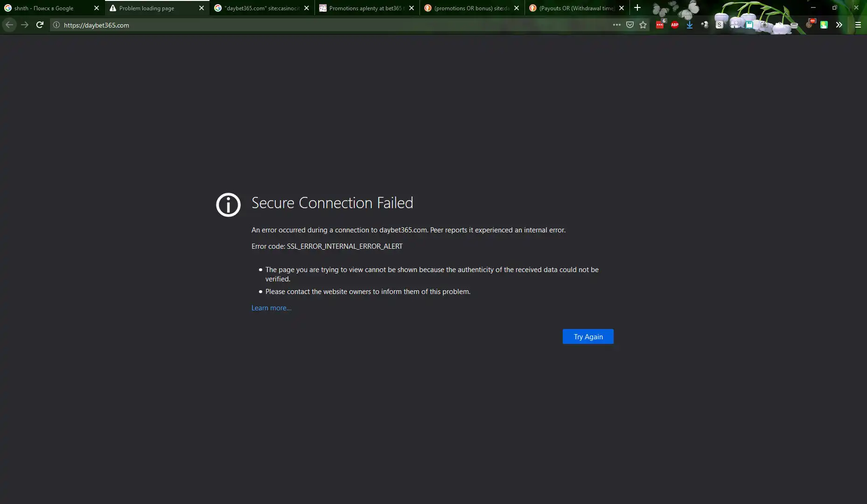The width and height of the screenshot is (867, 504).
Task: Show site information for daybet365.com
Action: tap(56, 25)
